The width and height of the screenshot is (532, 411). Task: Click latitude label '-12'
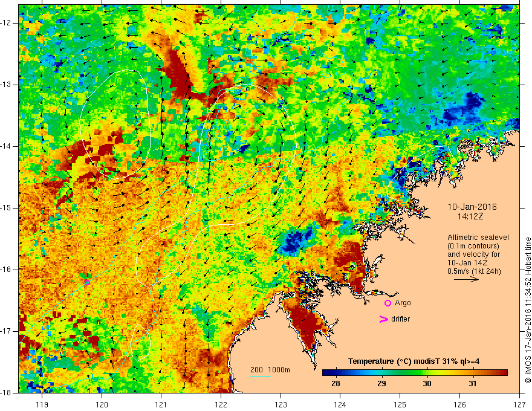tap(7, 23)
